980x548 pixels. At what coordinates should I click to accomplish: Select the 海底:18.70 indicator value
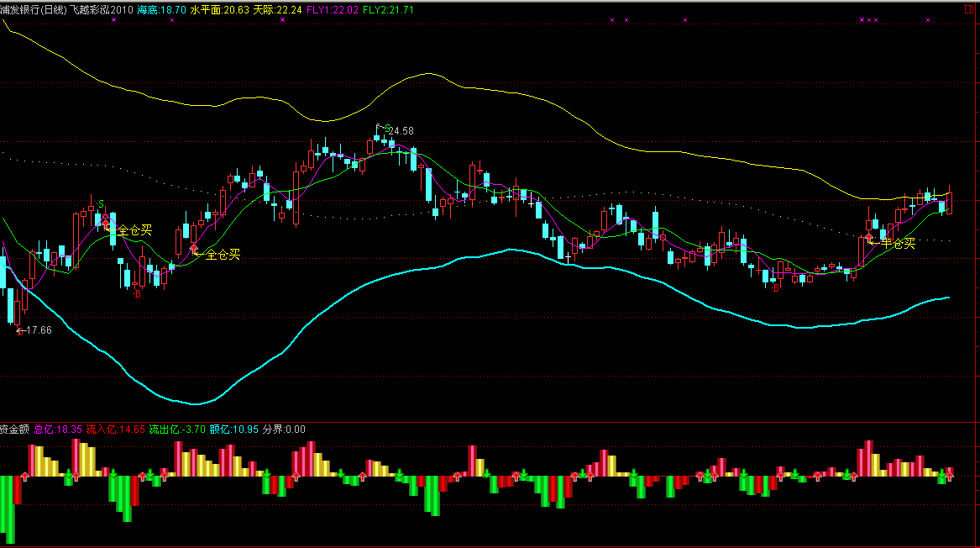click(x=161, y=9)
